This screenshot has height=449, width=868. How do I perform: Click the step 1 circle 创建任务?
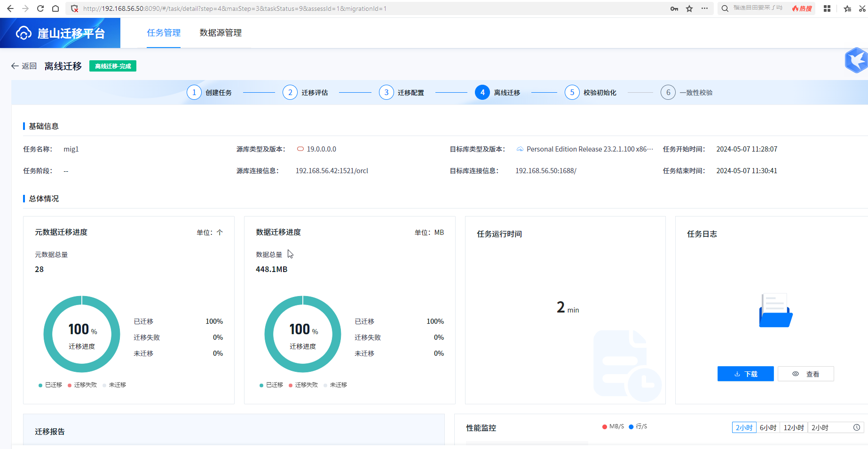[194, 92]
